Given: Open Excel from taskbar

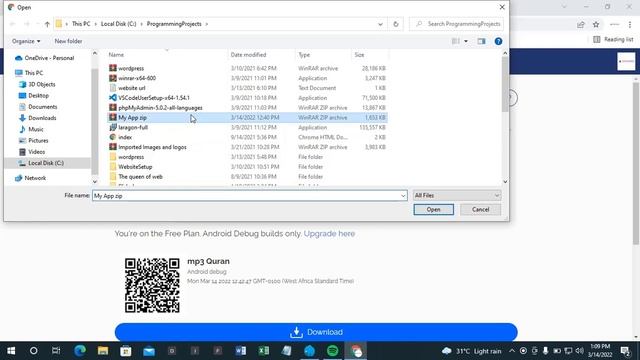Looking at the screenshot, I should tap(264, 351).
